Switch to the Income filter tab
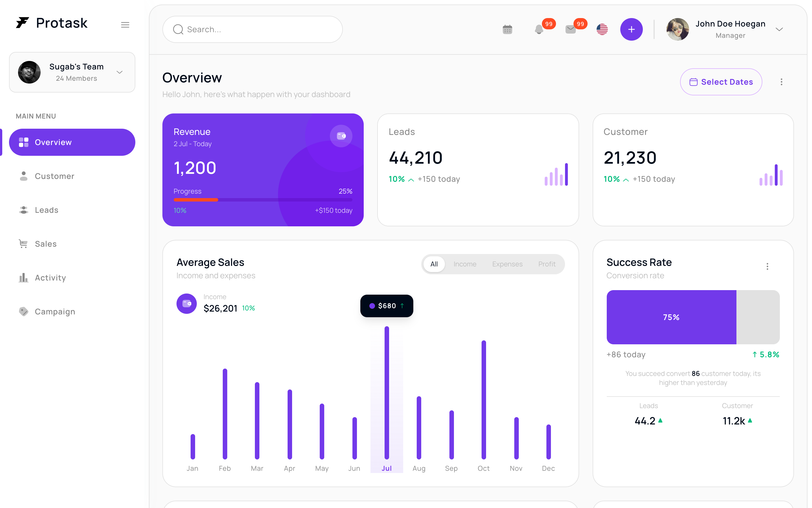 465,264
